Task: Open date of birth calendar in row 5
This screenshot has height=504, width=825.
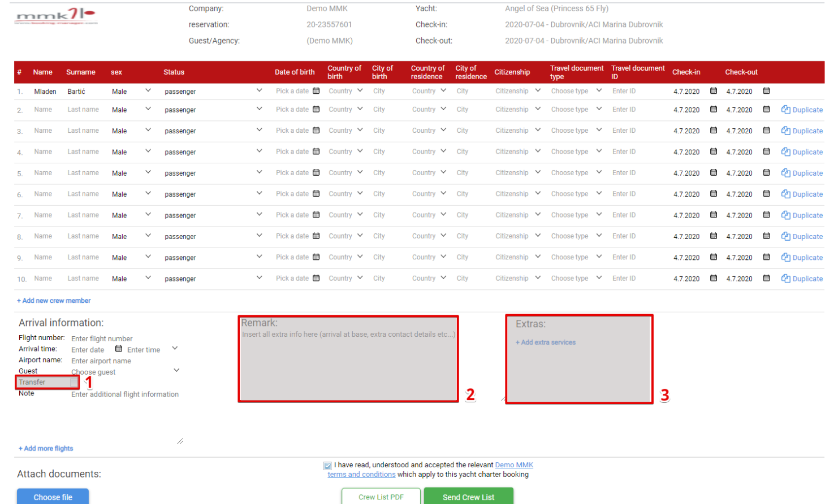Action: [x=316, y=172]
